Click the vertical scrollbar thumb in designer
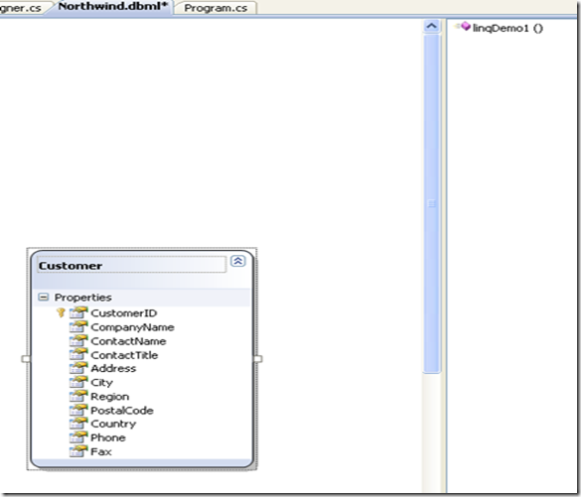 (431, 204)
